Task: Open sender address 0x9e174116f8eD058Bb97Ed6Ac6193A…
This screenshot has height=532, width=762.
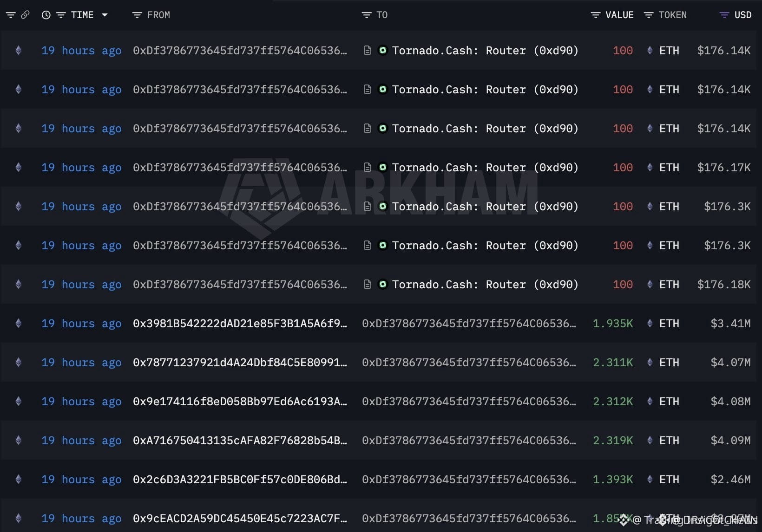Action: pyautogui.click(x=240, y=401)
